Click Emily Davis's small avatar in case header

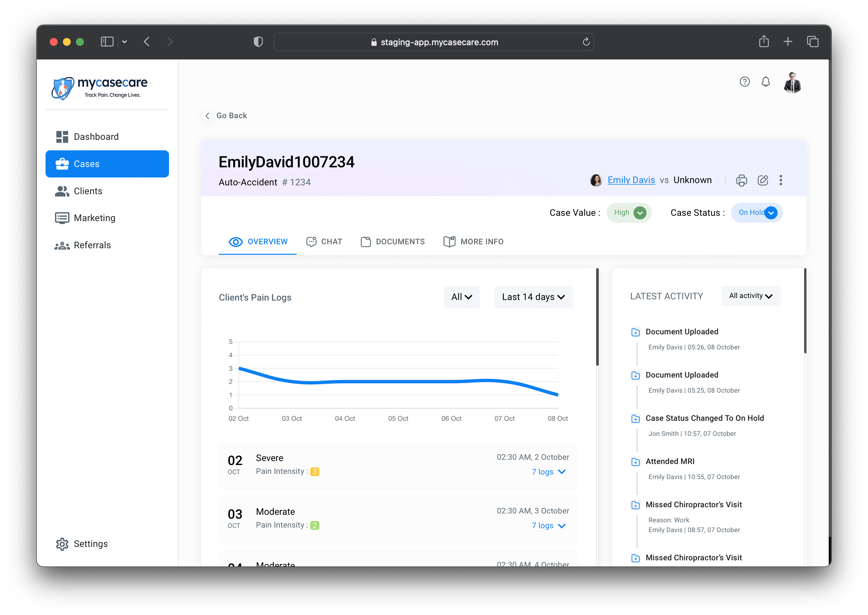click(596, 180)
